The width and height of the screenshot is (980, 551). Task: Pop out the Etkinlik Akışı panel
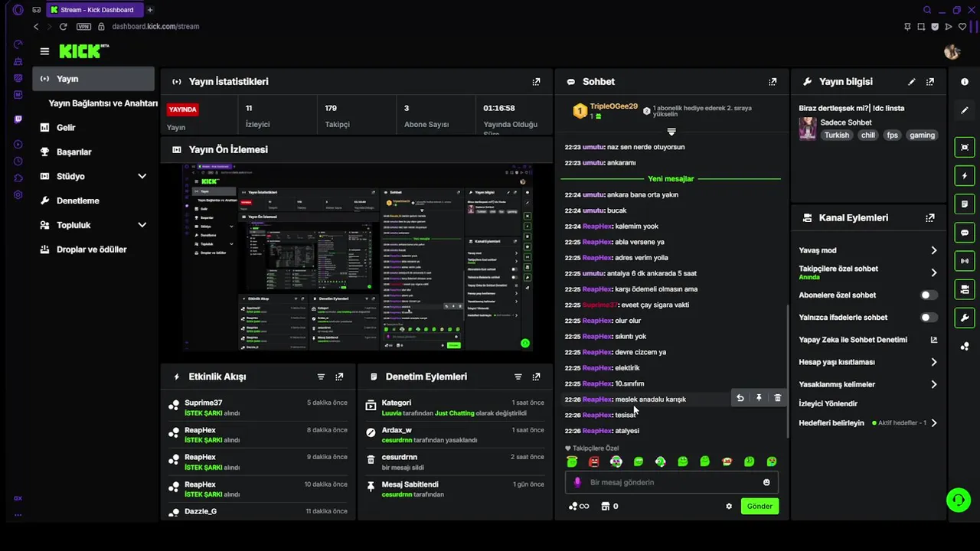pos(339,377)
